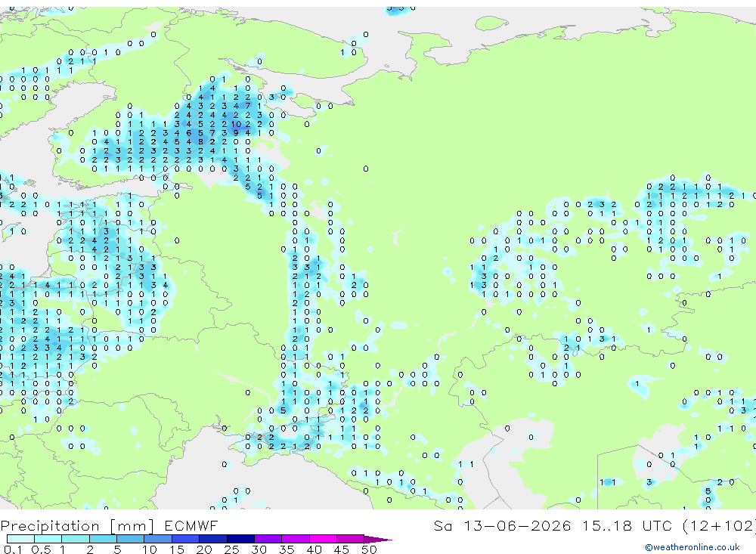Pick the 5–10 mm sky blue legend swatch
The height and width of the screenshot is (554, 756).
(131, 539)
